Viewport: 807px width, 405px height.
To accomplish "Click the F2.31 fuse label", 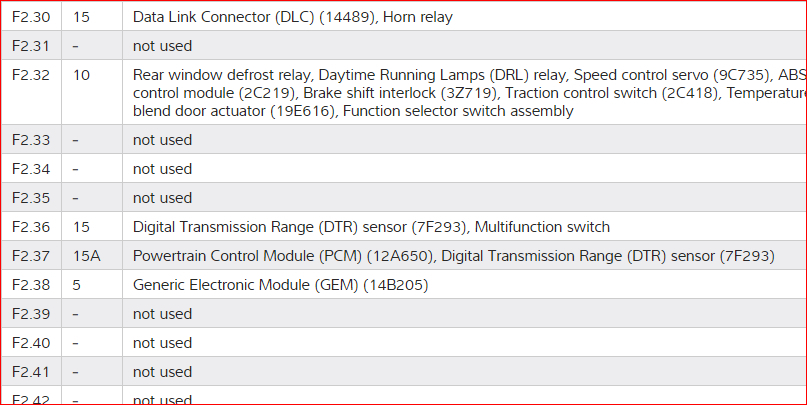I will [30, 46].
